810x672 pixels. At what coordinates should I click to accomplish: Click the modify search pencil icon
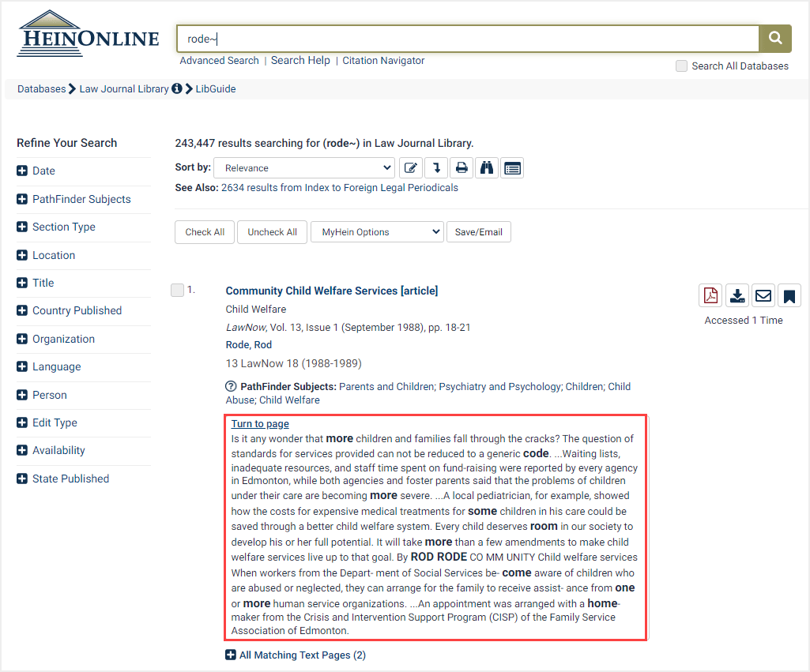click(x=411, y=167)
